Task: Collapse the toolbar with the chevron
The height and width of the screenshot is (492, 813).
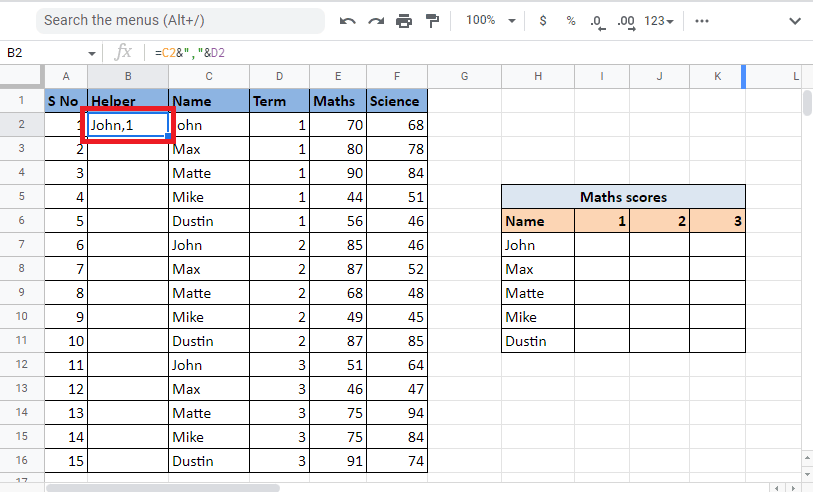Action: click(795, 21)
